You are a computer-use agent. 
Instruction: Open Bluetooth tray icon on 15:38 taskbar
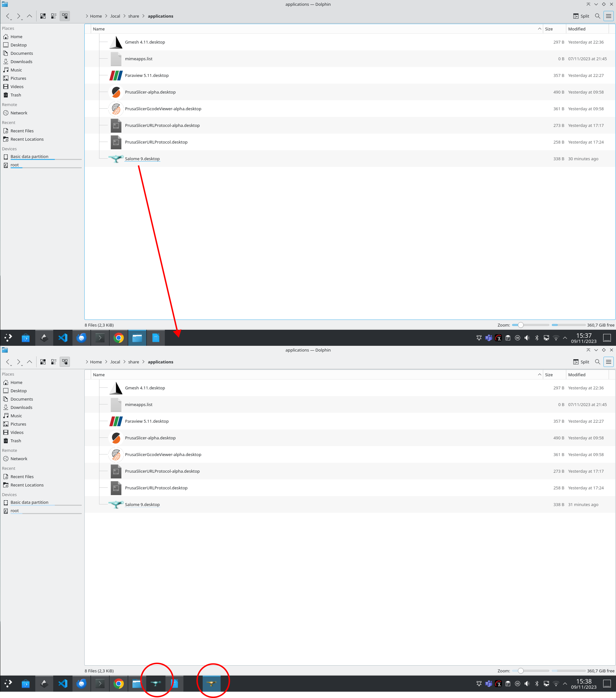537,684
